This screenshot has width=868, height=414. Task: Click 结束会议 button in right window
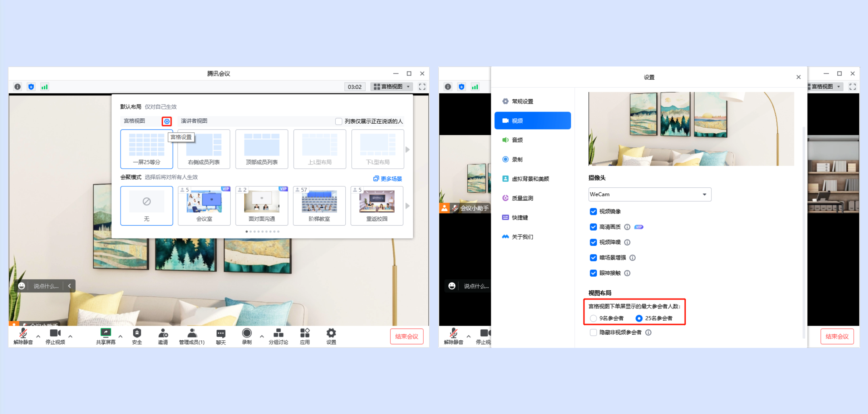click(x=837, y=336)
